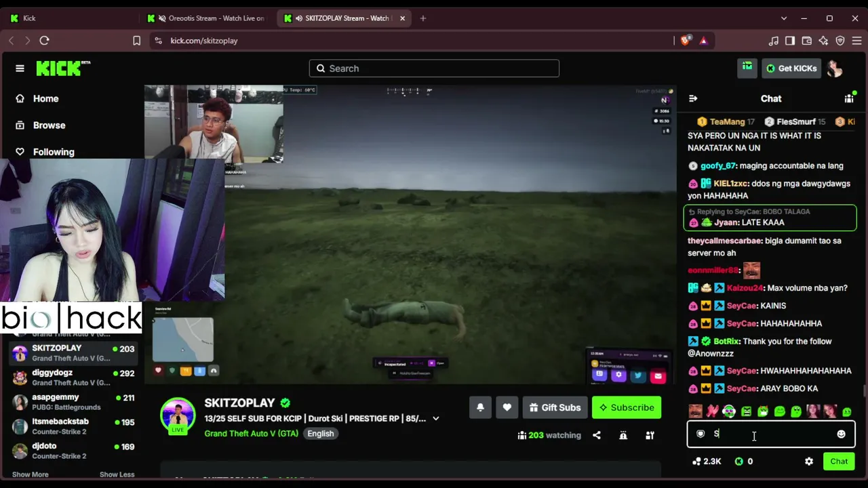Open the Brave VPN shield icon
This screenshot has height=488, width=868.
click(840, 41)
